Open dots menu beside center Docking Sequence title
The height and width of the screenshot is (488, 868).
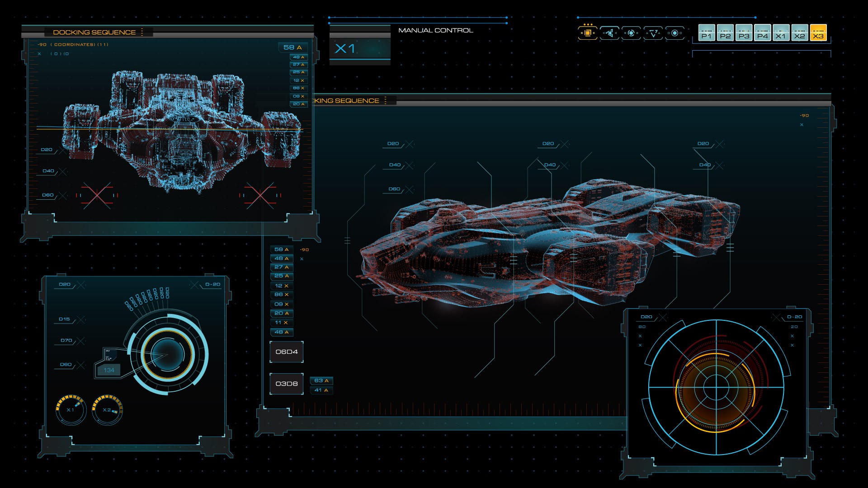coord(385,100)
